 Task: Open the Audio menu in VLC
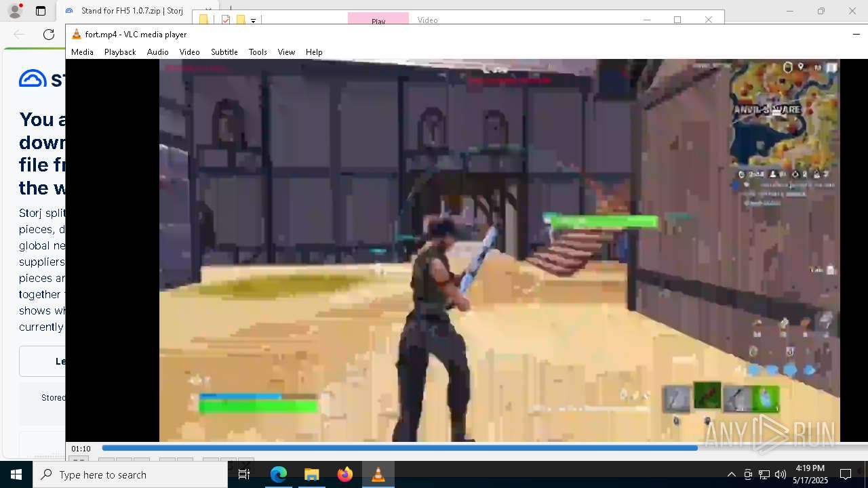pos(157,52)
